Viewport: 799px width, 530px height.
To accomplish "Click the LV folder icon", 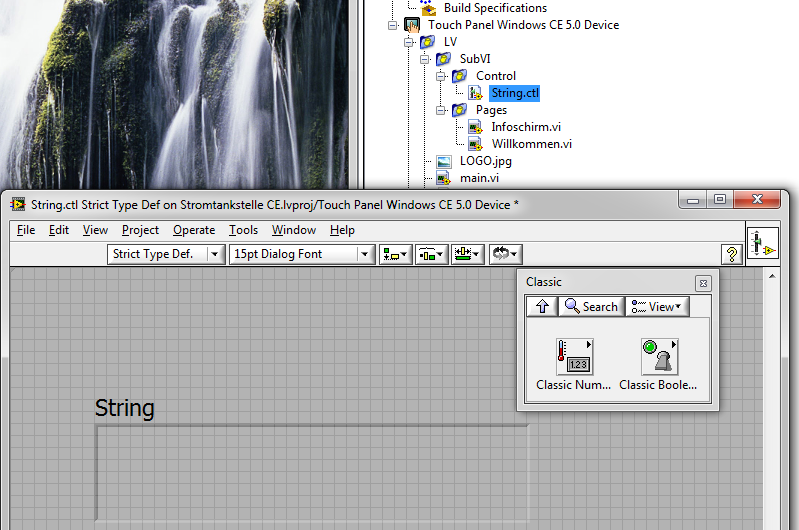I will coord(428,42).
